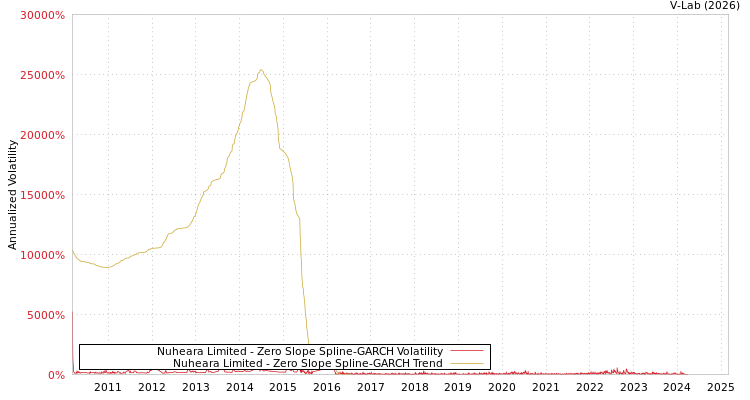
Task: Click the 2013 x-axis label
Action: [x=196, y=387]
